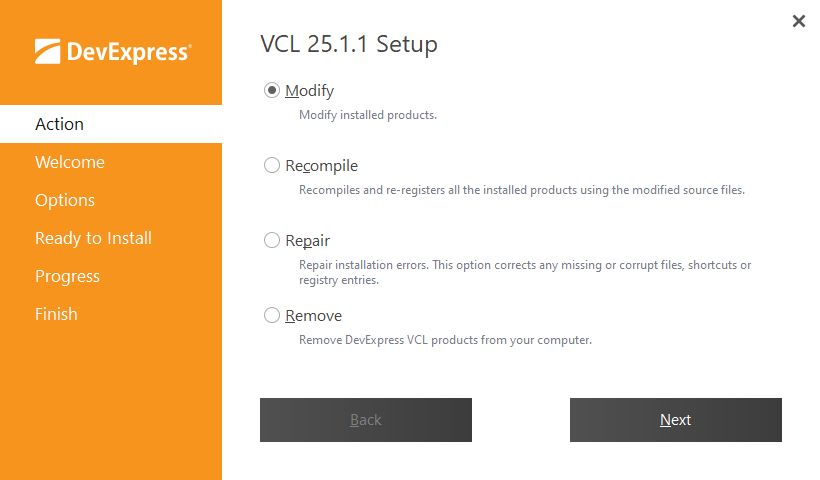Click the Recompile option description text

click(521, 190)
